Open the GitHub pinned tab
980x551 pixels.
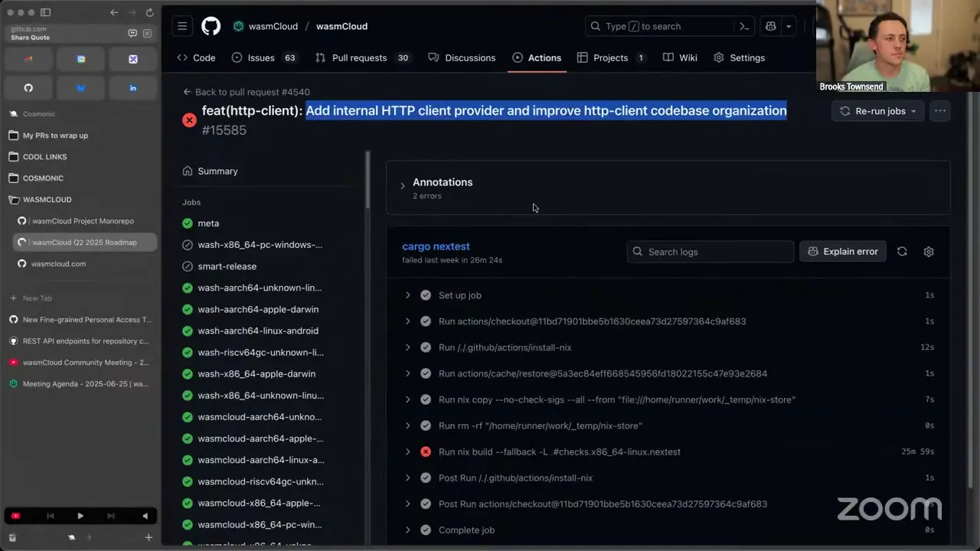tap(28, 88)
